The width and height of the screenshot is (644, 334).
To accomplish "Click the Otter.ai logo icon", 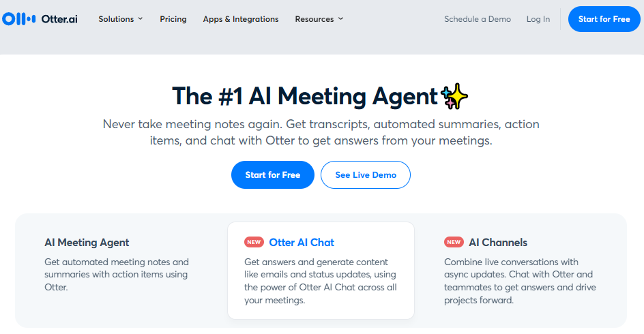I will point(19,19).
